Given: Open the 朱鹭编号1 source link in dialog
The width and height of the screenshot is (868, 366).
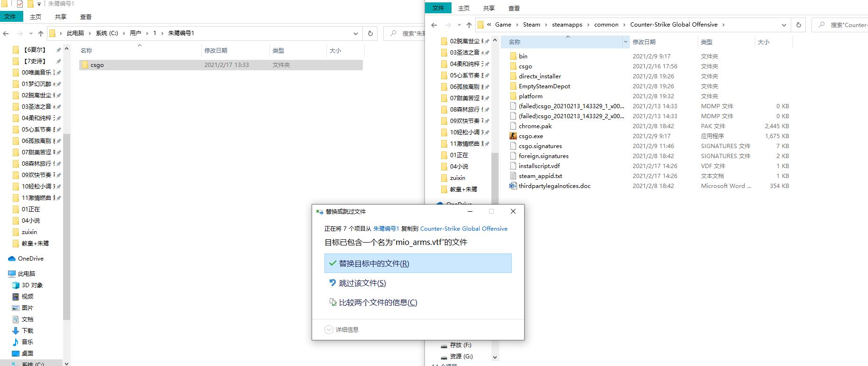Looking at the screenshot, I should click(x=386, y=229).
